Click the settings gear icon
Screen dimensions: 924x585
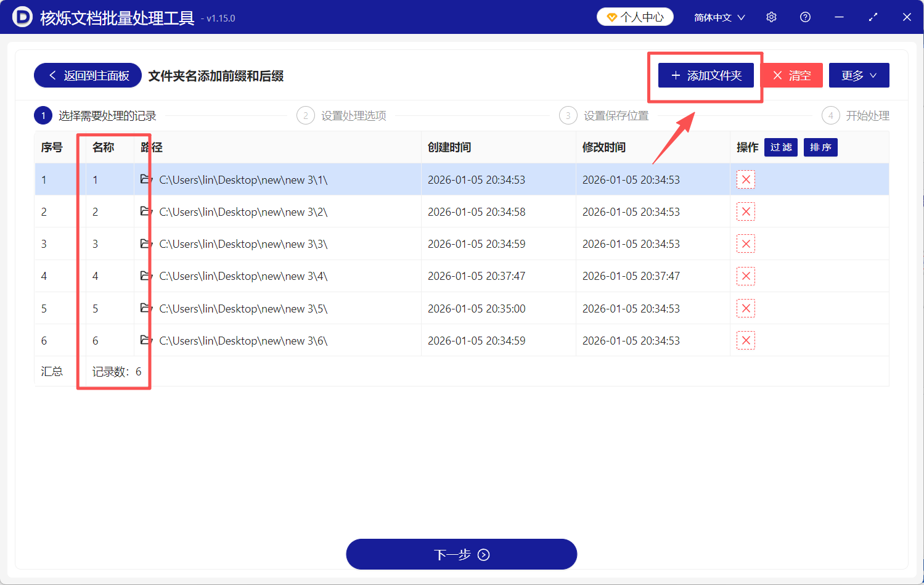(771, 17)
